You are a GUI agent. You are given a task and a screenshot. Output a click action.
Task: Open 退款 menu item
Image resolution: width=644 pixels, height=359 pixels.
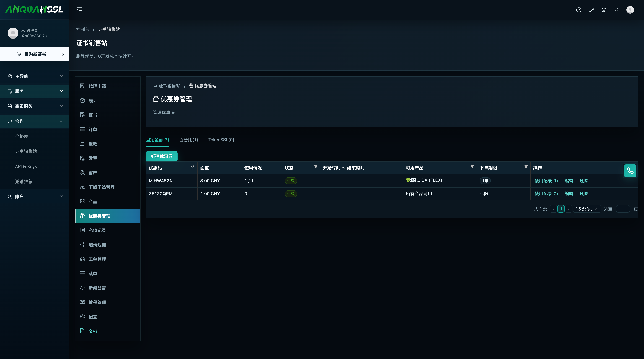click(x=107, y=144)
